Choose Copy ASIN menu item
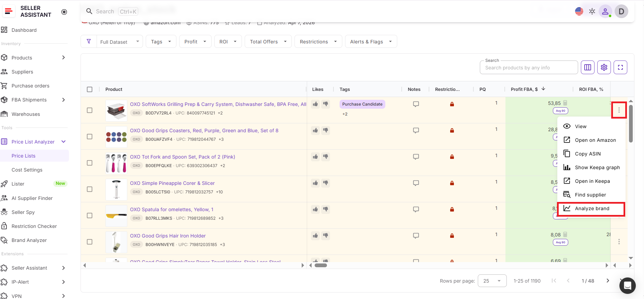 click(591, 154)
